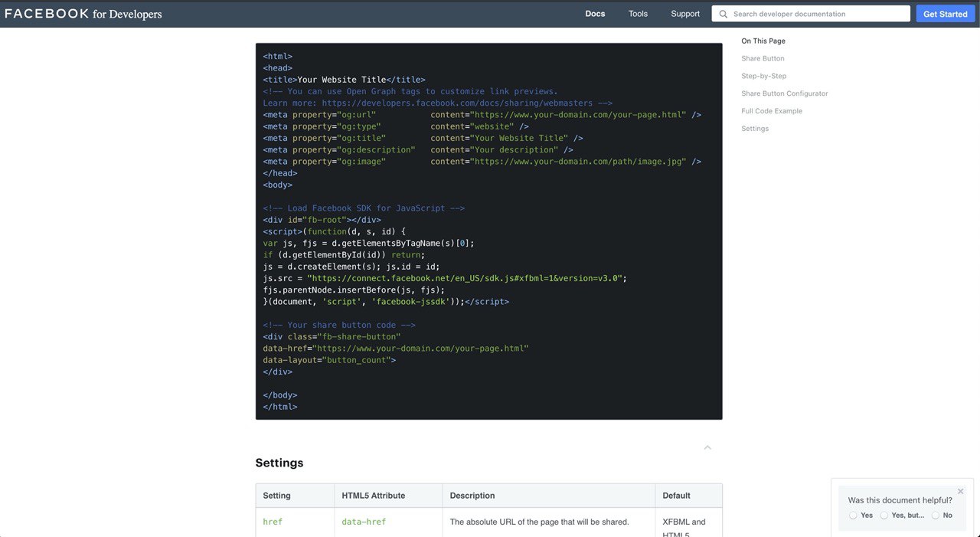
Task: Click the 'Your share button code' comment
Action: [339, 325]
